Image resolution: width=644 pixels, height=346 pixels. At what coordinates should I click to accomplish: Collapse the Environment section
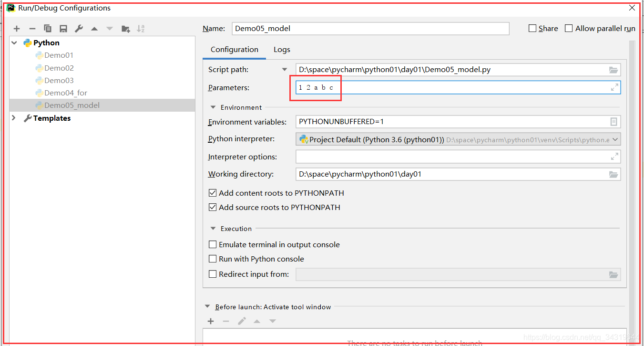pos(213,107)
